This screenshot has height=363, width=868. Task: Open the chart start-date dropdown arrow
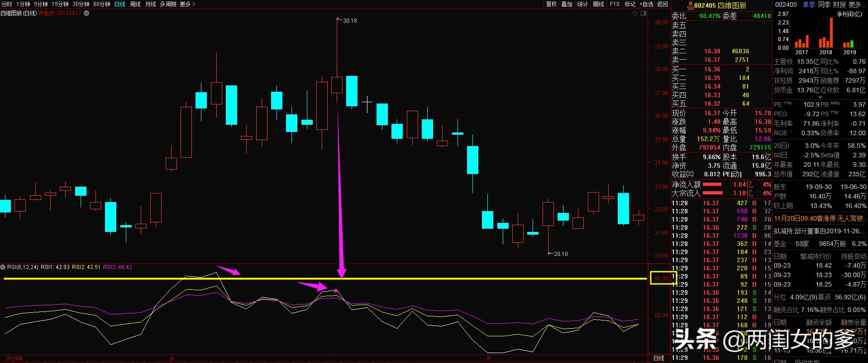click(86, 13)
